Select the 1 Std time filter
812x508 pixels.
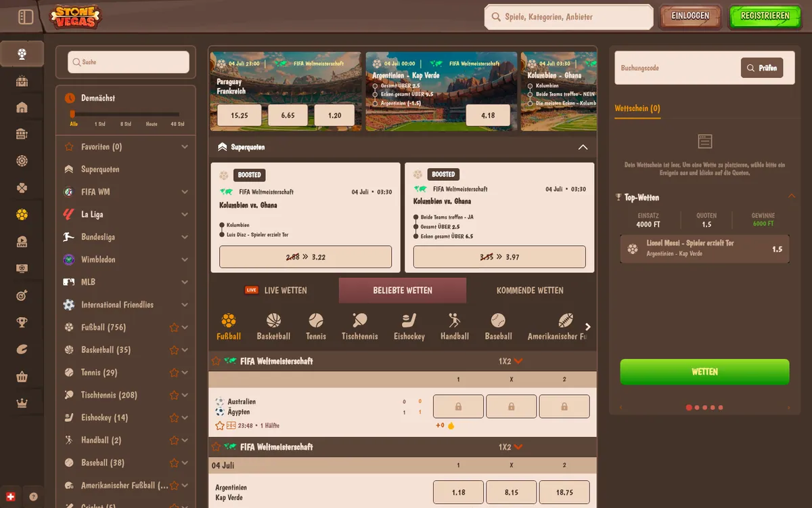100,124
